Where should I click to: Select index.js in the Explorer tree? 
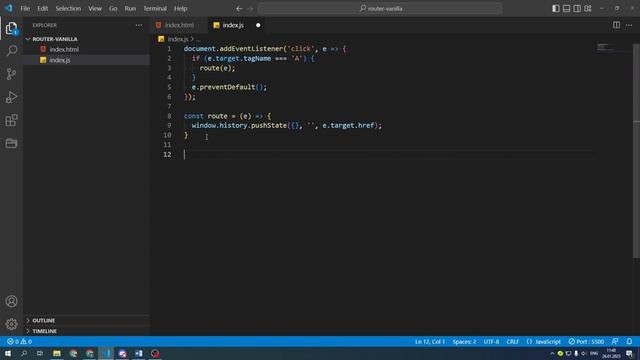[60, 60]
